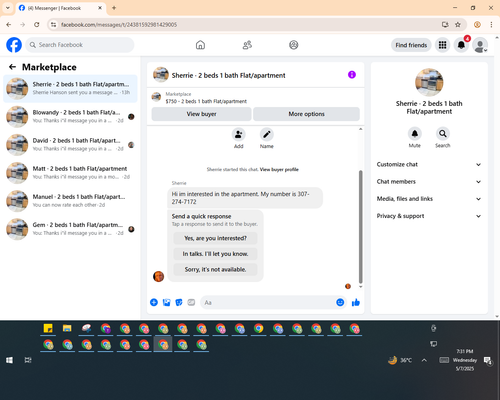
Task: Click the More options button
Action: click(x=306, y=114)
